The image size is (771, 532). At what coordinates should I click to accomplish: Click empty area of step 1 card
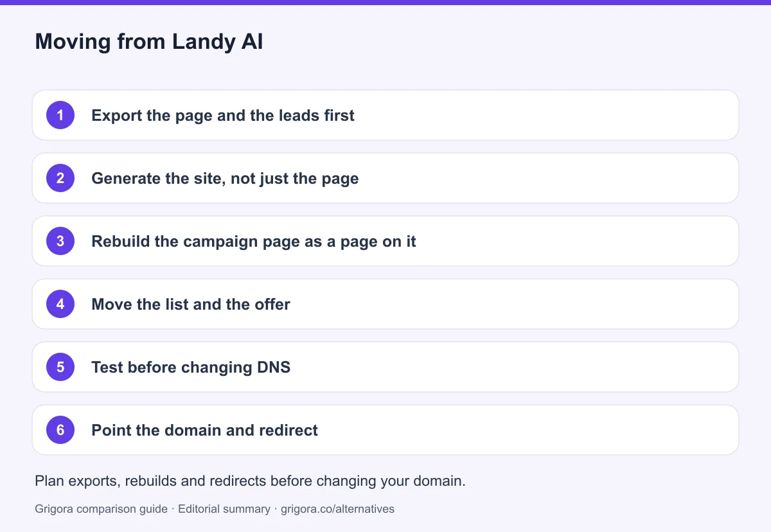(x=546, y=116)
